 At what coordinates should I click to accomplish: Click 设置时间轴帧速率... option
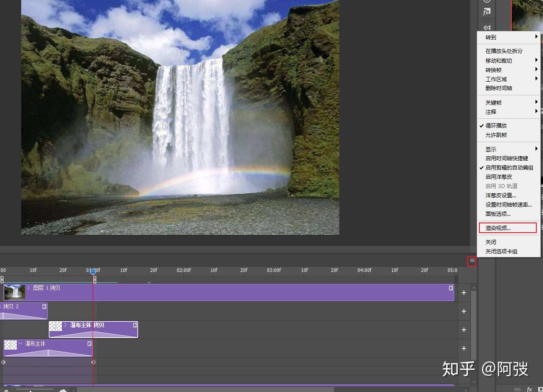509,205
